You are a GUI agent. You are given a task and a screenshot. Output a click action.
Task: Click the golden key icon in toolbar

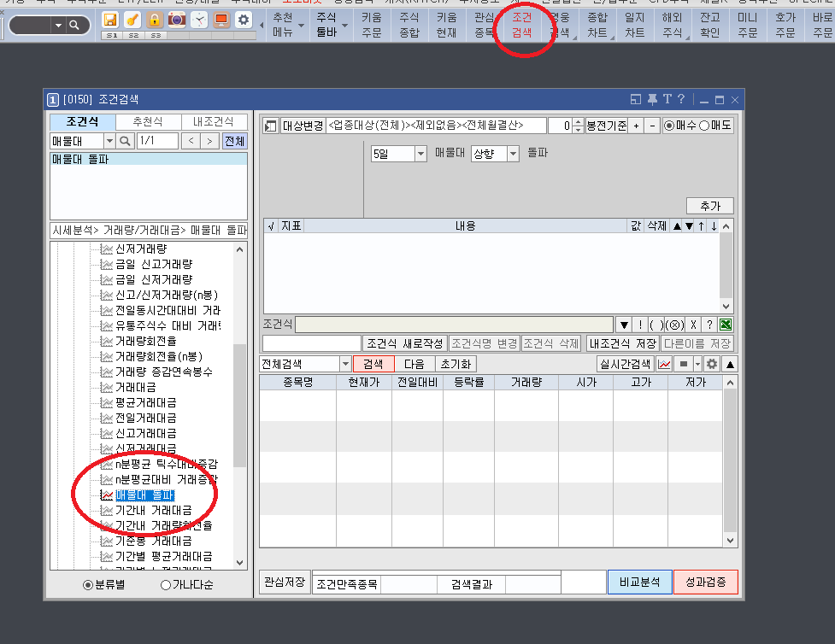click(x=132, y=20)
